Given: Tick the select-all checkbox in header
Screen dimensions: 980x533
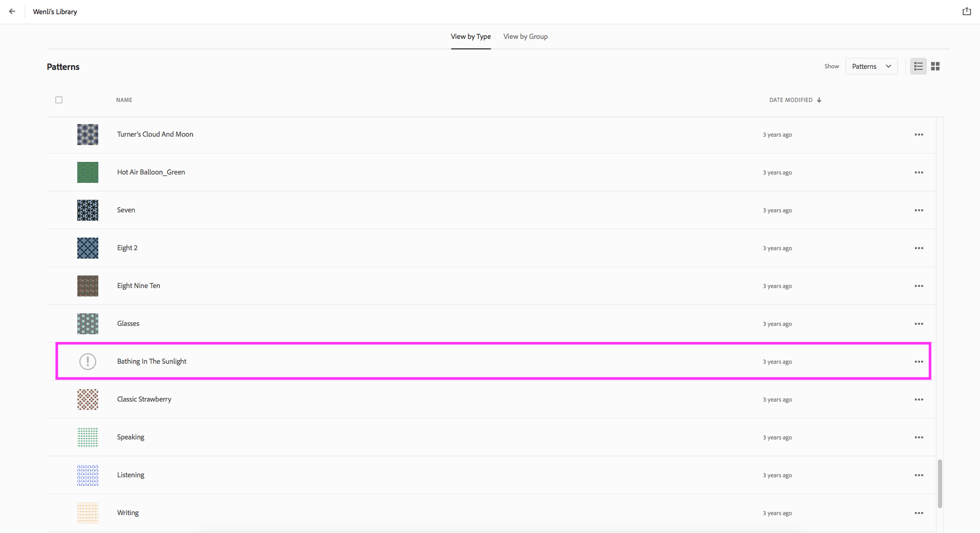Looking at the screenshot, I should 59,100.
